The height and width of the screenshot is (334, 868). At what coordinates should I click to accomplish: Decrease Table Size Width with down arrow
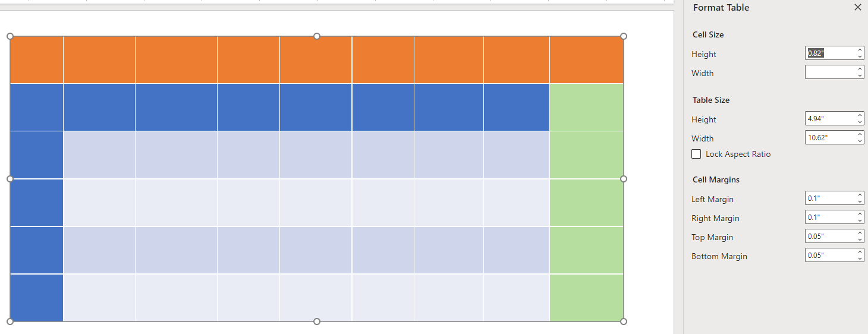[860, 141]
